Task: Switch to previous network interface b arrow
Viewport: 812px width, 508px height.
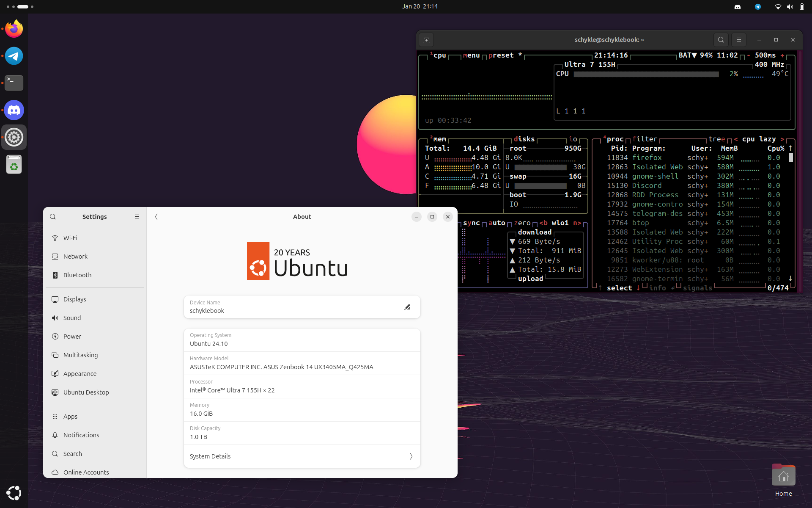Action: click(543, 223)
